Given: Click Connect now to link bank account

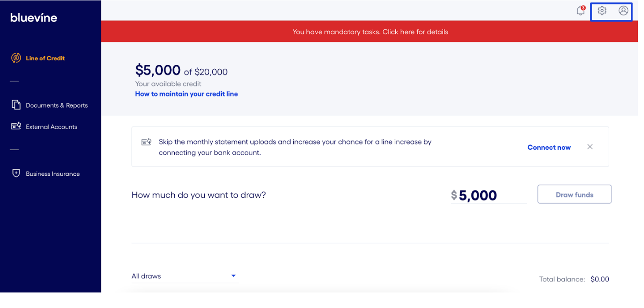Looking at the screenshot, I should tap(549, 147).
